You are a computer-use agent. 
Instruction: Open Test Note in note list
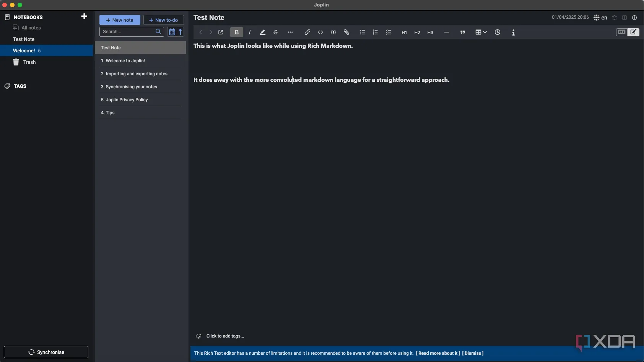tap(140, 48)
